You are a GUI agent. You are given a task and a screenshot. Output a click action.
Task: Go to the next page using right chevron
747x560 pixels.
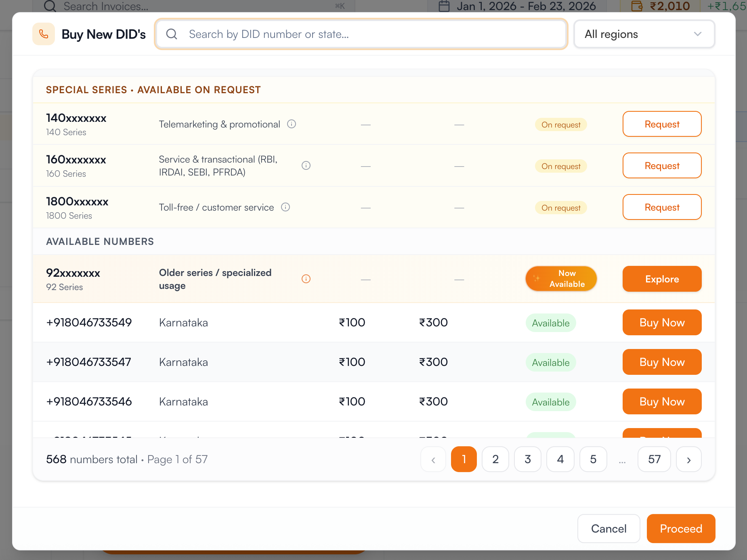pyautogui.click(x=689, y=460)
